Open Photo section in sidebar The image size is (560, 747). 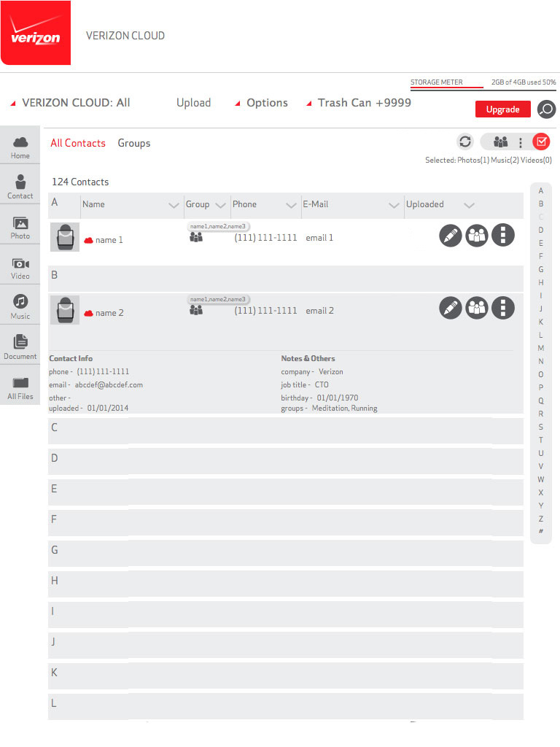pos(20,228)
